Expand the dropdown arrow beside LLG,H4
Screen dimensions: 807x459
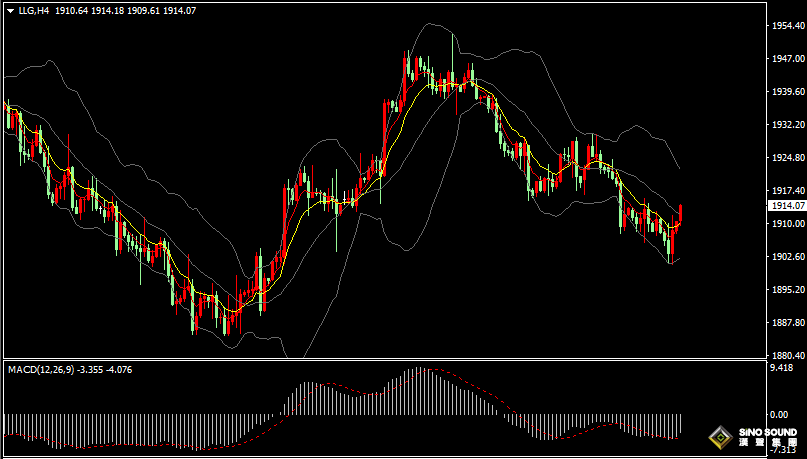[9, 10]
